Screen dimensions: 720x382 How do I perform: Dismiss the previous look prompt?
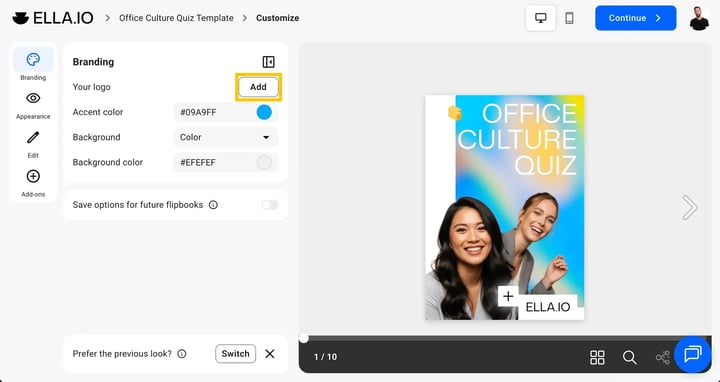coord(270,354)
